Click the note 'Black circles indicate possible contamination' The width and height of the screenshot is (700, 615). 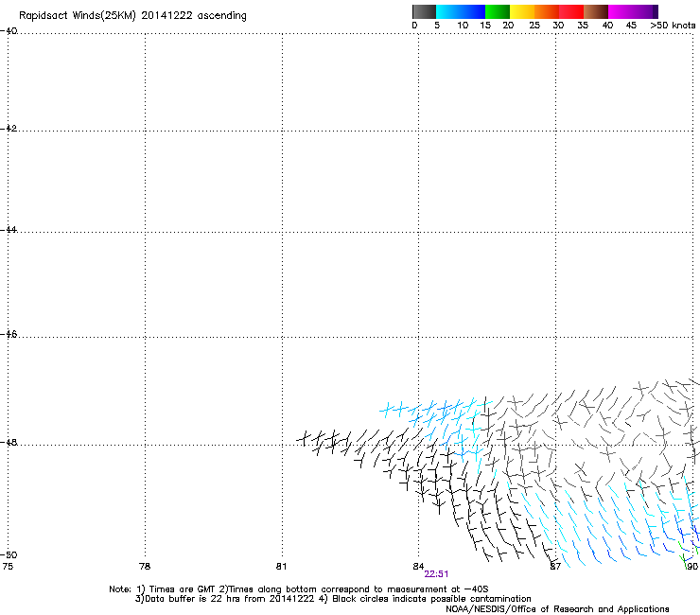[x=431, y=599]
